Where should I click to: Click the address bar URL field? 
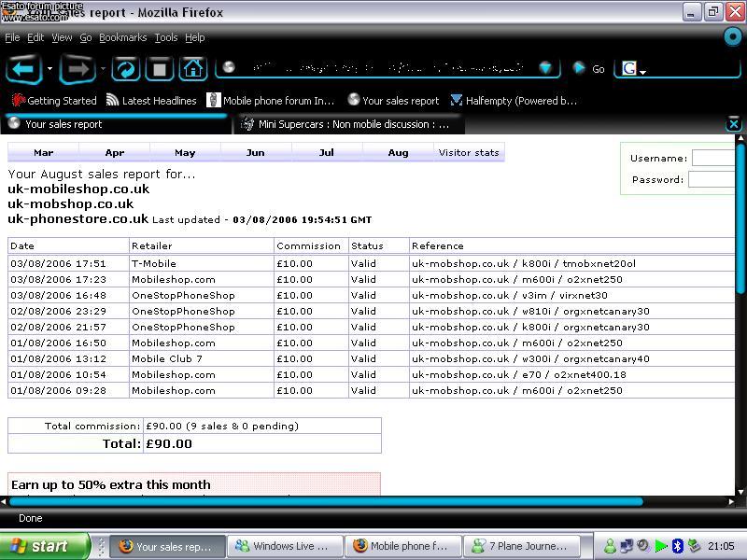(387, 68)
